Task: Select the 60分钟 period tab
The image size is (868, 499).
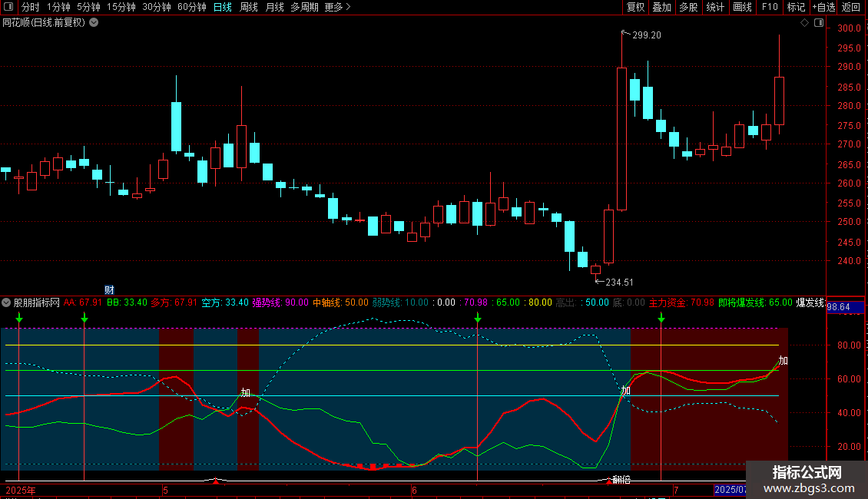Action: 192,7
